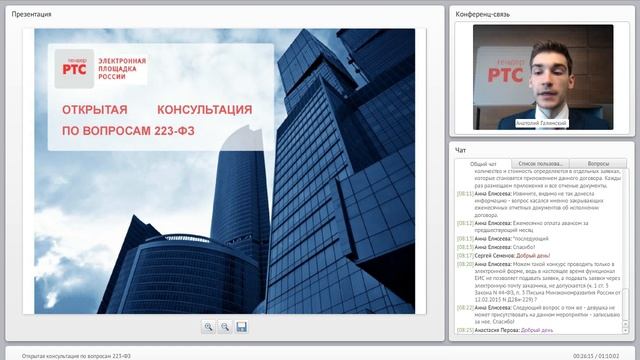Click the chat scrollbar down arrow
Viewport: 640px width, 360px height.
625,331
